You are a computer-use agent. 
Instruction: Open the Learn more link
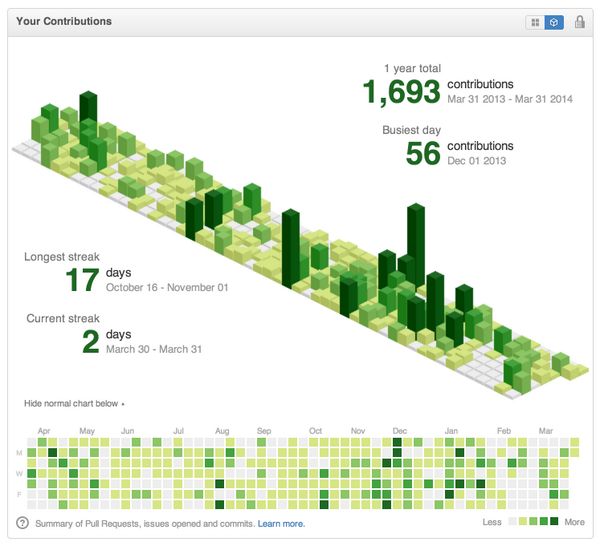[x=281, y=523]
